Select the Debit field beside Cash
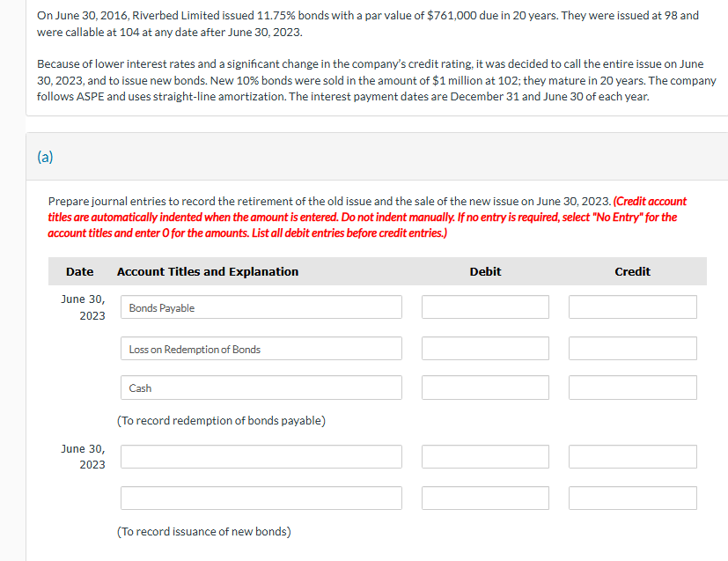This screenshot has width=728, height=561. click(485, 388)
